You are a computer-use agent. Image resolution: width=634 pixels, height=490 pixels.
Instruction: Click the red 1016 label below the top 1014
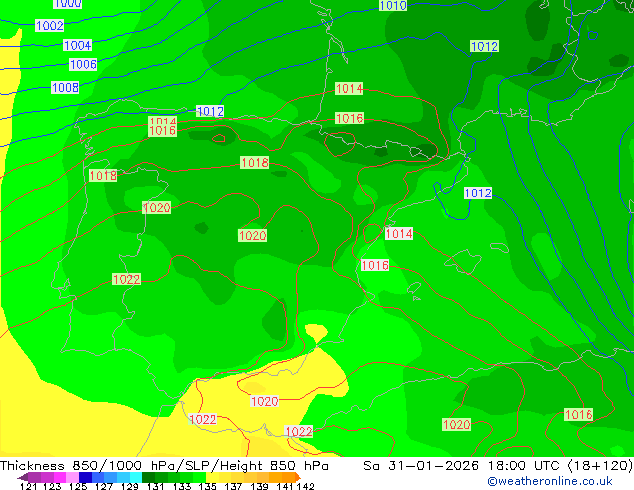[349, 118]
